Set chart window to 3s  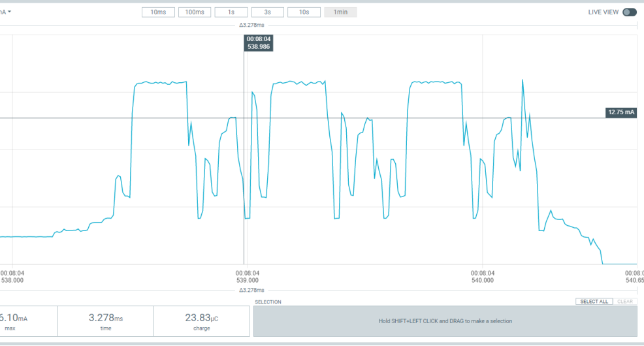coord(267,12)
